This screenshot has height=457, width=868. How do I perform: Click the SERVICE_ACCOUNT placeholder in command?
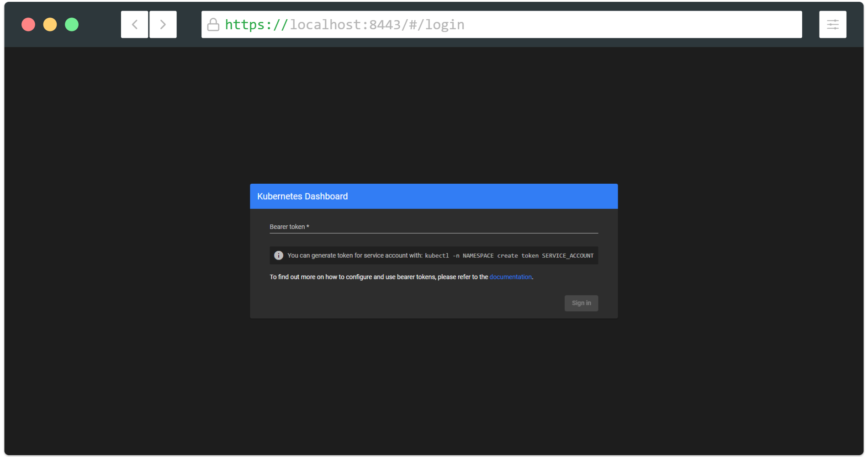[x=567, y=256]
